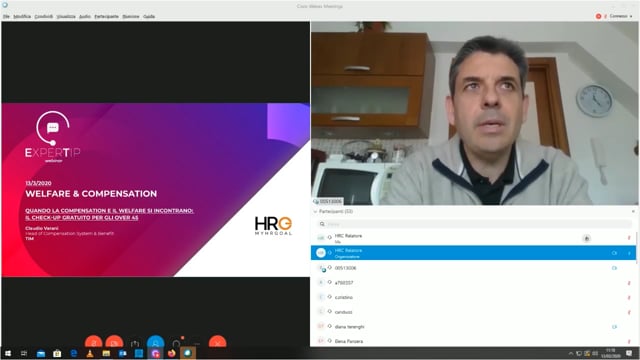The image size is (640, 360).
Task: Click the camera icon on diana terenghi's row
Action: tap(614, 327)
